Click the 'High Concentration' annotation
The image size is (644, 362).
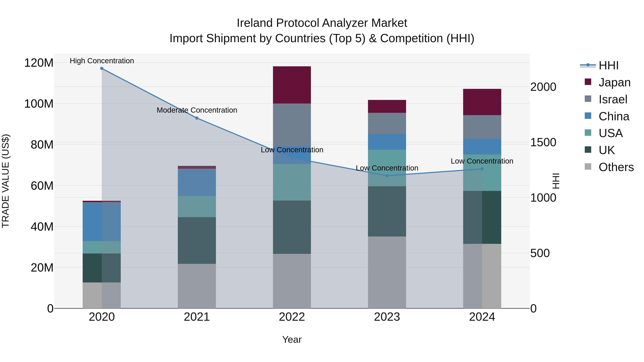102,61
